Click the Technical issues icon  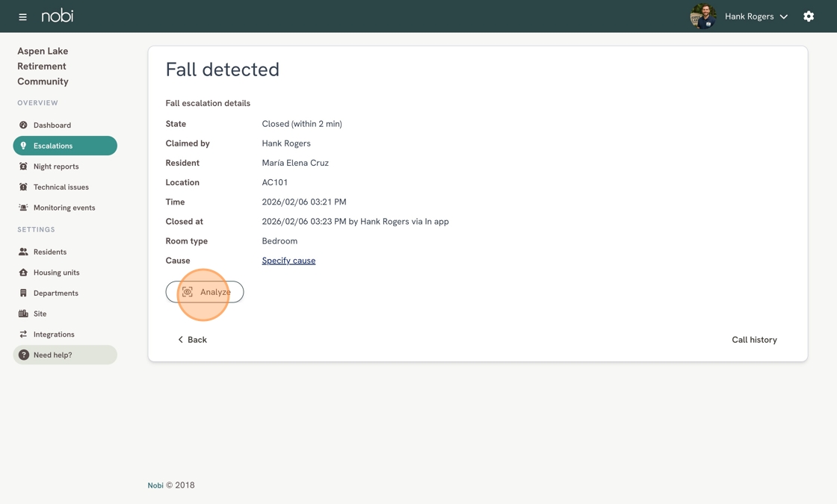pyautogui.click(x=23, y=187)
